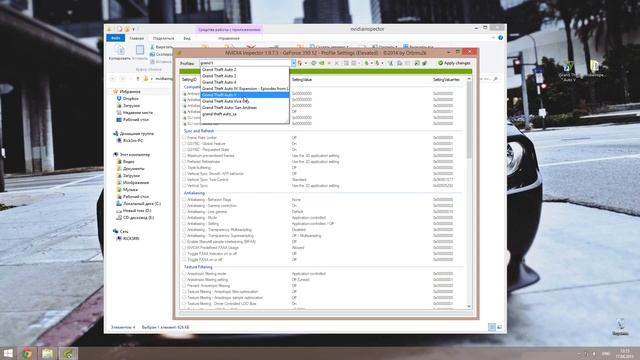Image resolution: width=640 pixels, height=360 pixels.
Task: Click SettingValue column header
Action: (302, 80)
